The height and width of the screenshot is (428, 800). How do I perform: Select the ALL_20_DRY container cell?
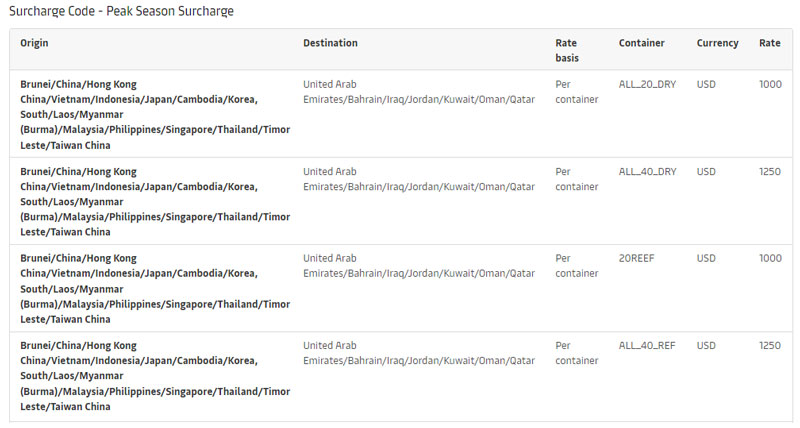pyautogui.click(x=647, y=85)
